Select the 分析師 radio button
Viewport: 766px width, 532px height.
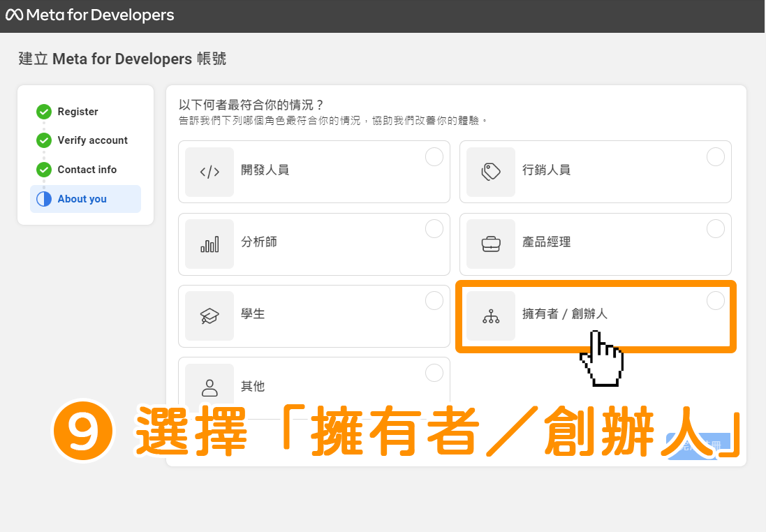[x=434, y=228]
